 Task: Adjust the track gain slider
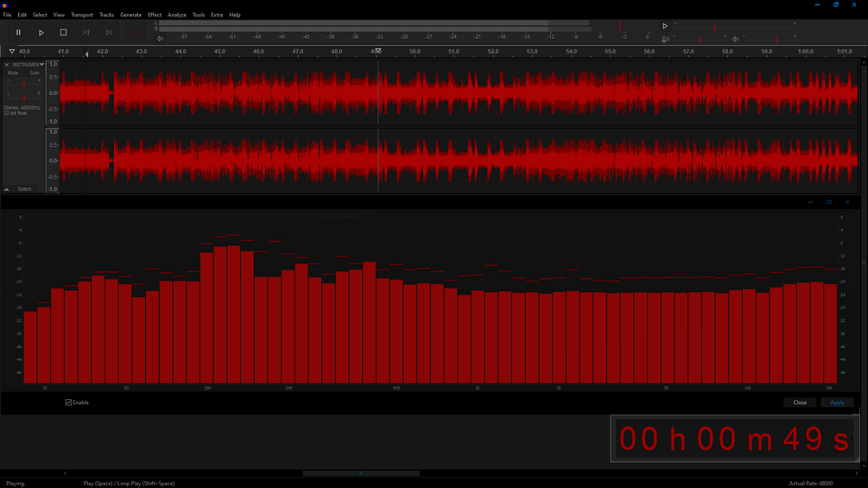tap(24, 84)
